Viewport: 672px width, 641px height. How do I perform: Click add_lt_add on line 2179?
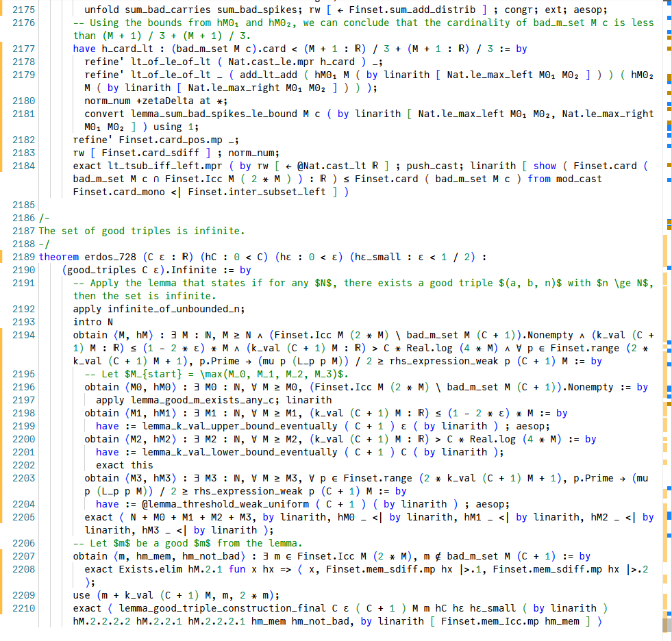click(x=269, y=75)
